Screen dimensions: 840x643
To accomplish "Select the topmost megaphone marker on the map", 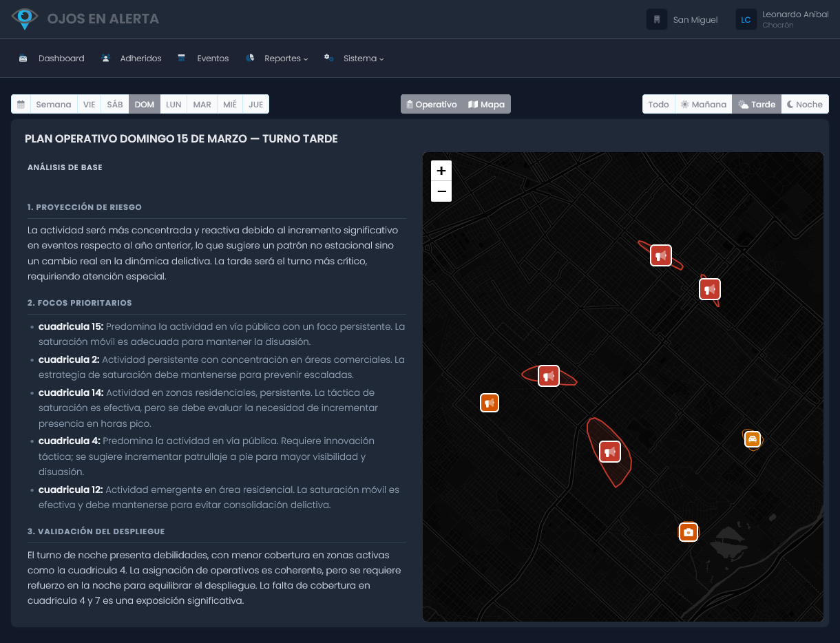I will 660,255.
